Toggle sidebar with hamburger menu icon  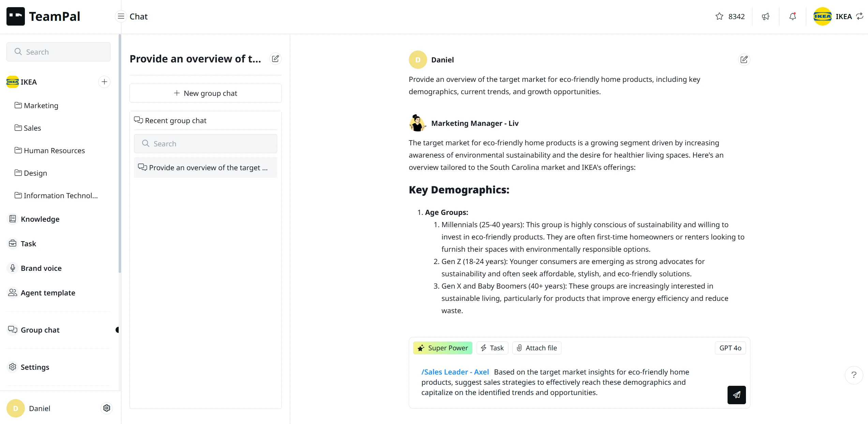pos(121,16)
